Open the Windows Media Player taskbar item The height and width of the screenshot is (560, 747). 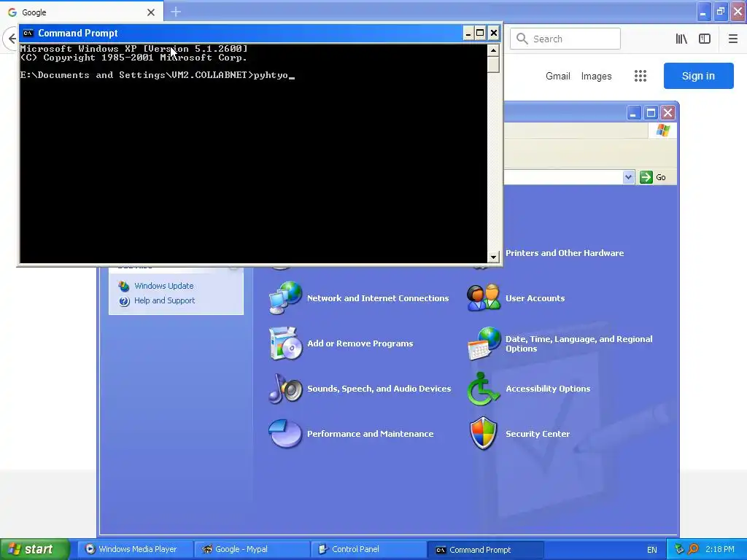coord(135,550)
